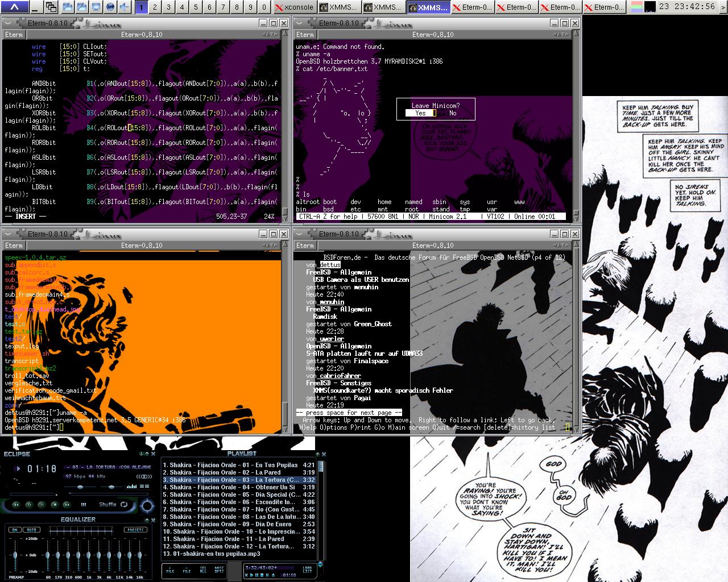Click the XMMS song position seek bar
This screenshot has width=728, height=582.
pos(79,494)
